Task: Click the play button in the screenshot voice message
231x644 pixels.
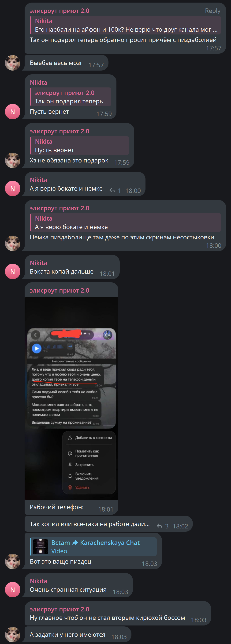Action: pos(37,348)
